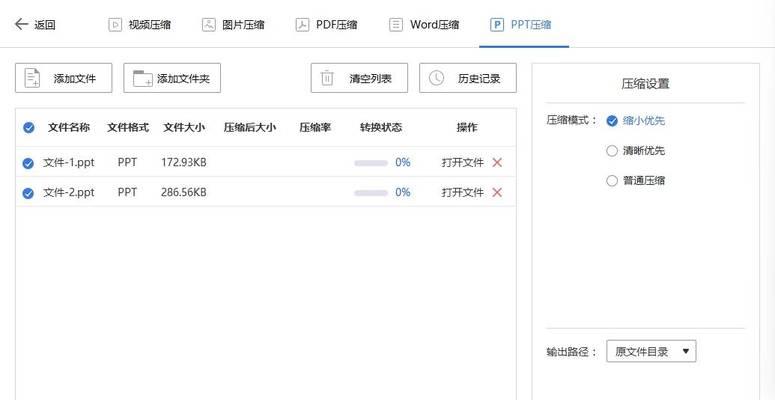Uncheck the 文件-1.ppt row checkbox
Screen dimensions: 775x400
pyautogui.click(x=28, y=163)
